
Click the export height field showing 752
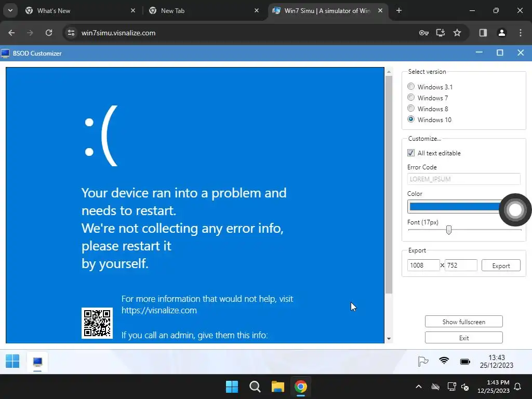(x=461, y=265)
